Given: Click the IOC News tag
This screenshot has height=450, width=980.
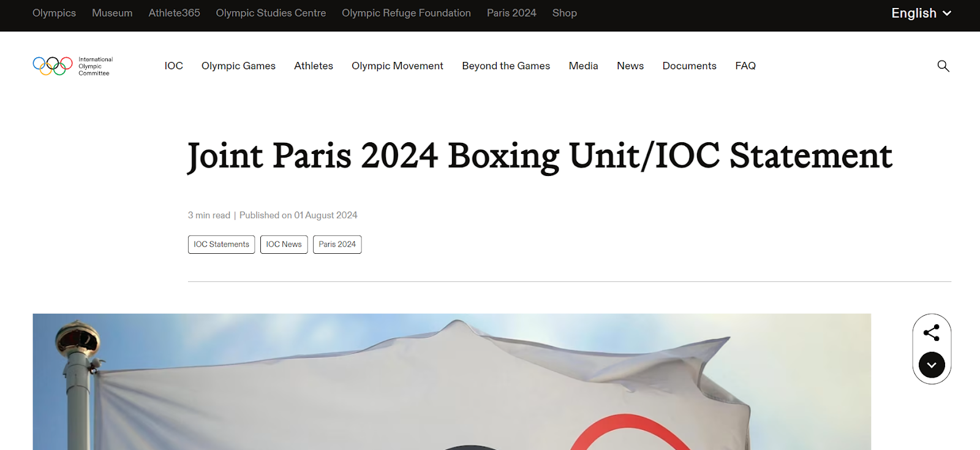Looking at the screenshot, I should click(x=284, y=244).
